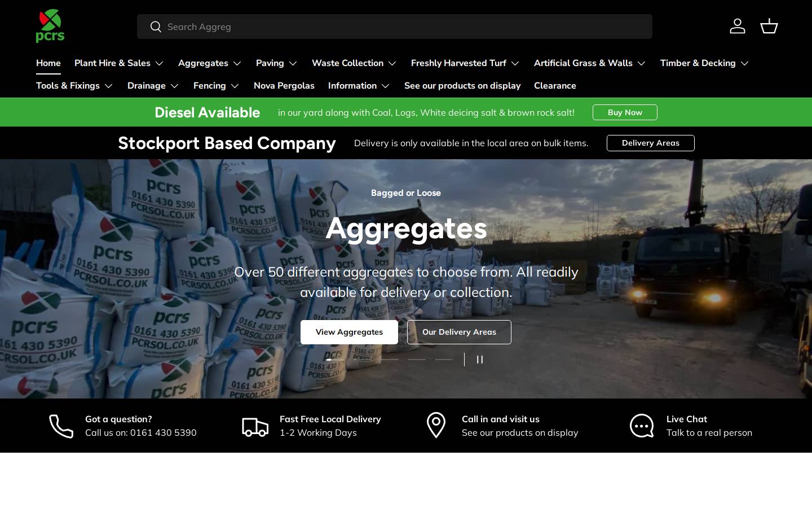Expand the Aggregates menu

pos(210,63)
